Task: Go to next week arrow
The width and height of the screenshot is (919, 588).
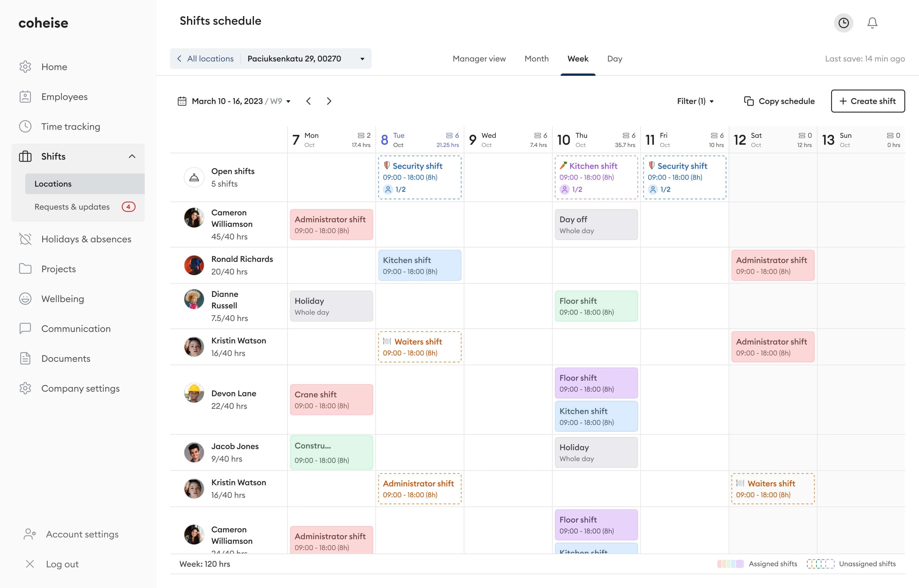Action: pyautogui.click(x=329, y=101)
